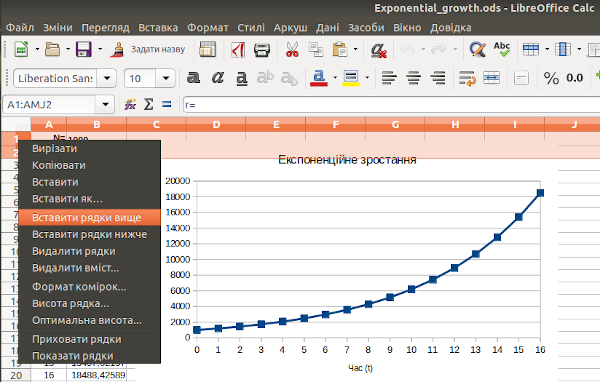Click the Експоненційне зростання chart title
This screenshot has width=600, height=382.
(x=347, y=159)
